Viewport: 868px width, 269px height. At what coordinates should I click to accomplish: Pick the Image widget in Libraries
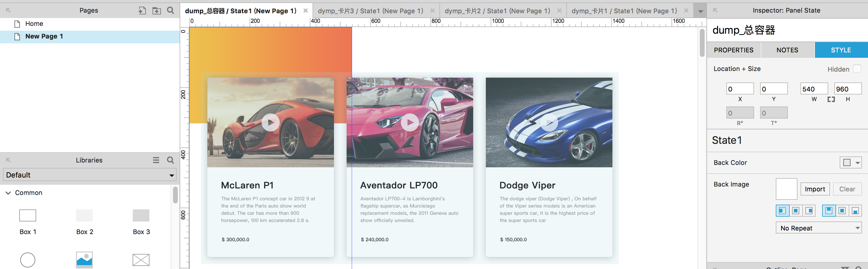(x=84, y=260)
